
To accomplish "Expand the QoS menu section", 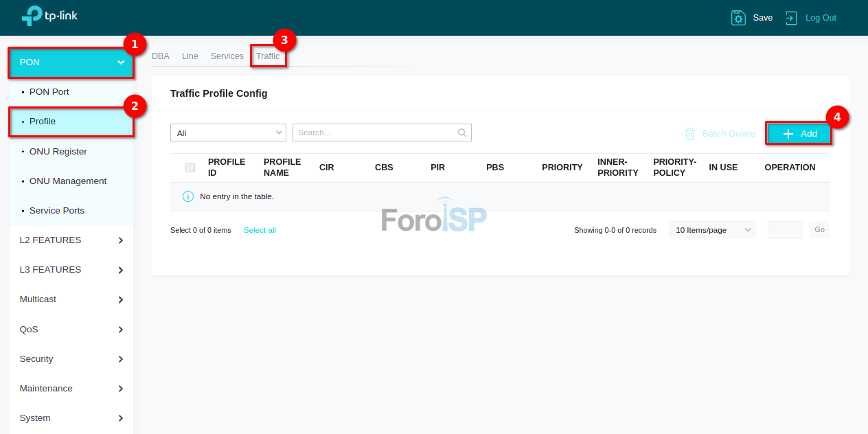I will (71, 330).
